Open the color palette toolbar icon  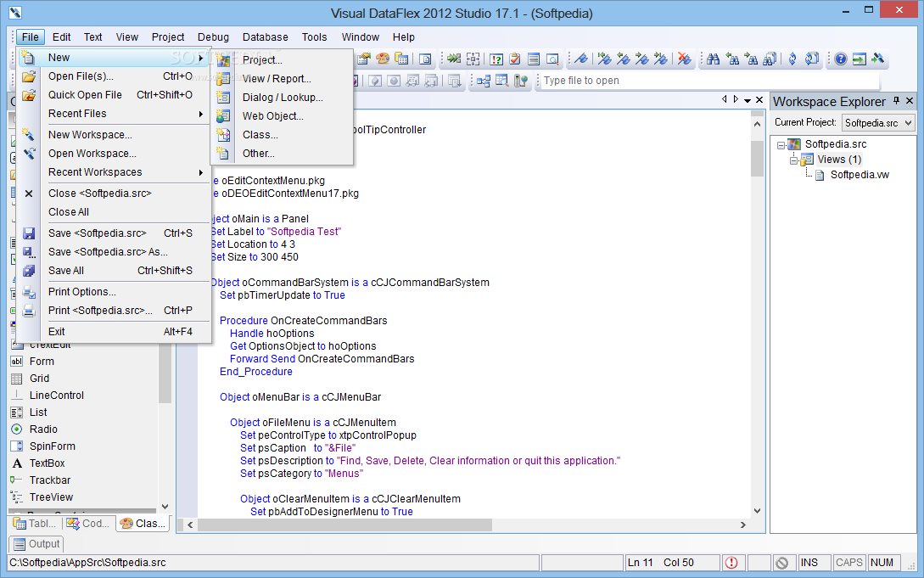tap(383, 59)
